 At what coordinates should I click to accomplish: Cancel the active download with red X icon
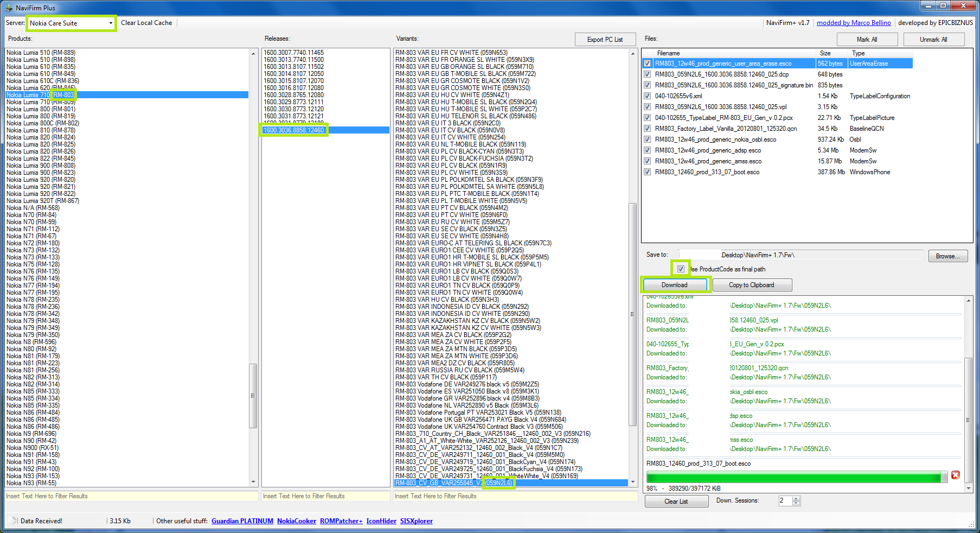[x=955, y=475]
